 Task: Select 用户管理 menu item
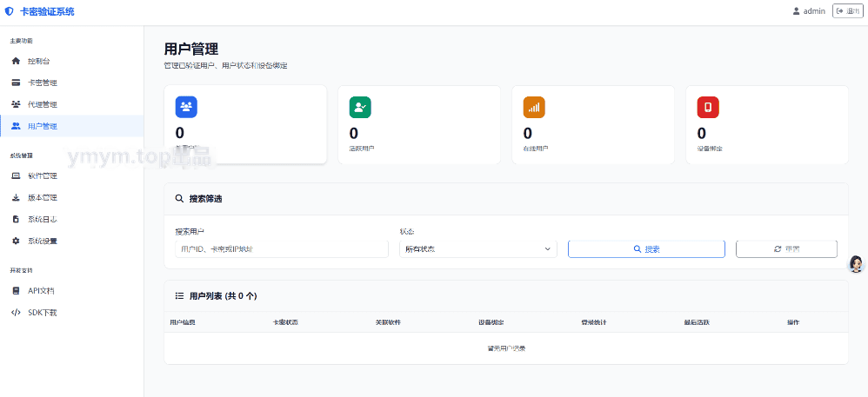tap(72, 126)
